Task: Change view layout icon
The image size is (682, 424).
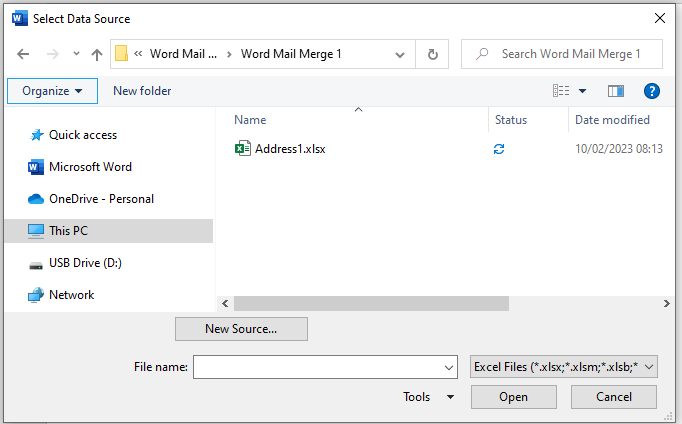Action: [x=561, y=90]
